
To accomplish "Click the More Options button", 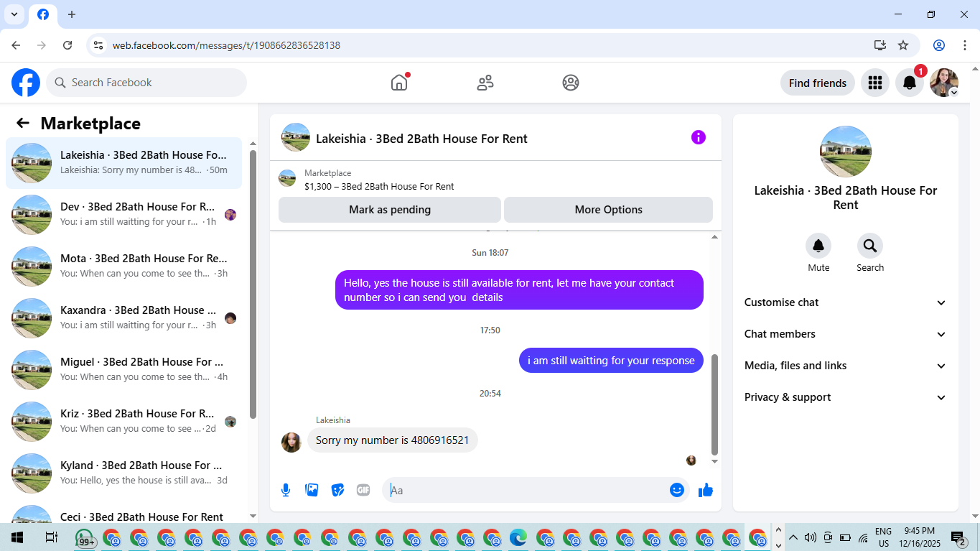I will [x=608, y=210].
